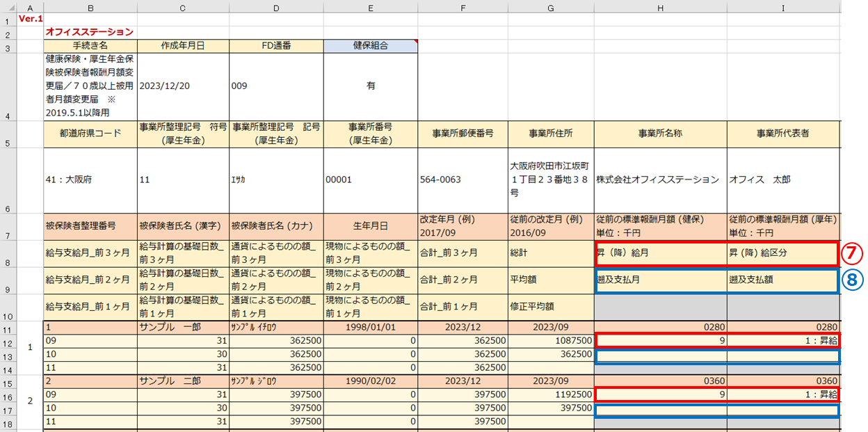
Task: Select the representative cell オフィス 太郎
Action: [x=783, y=179]
